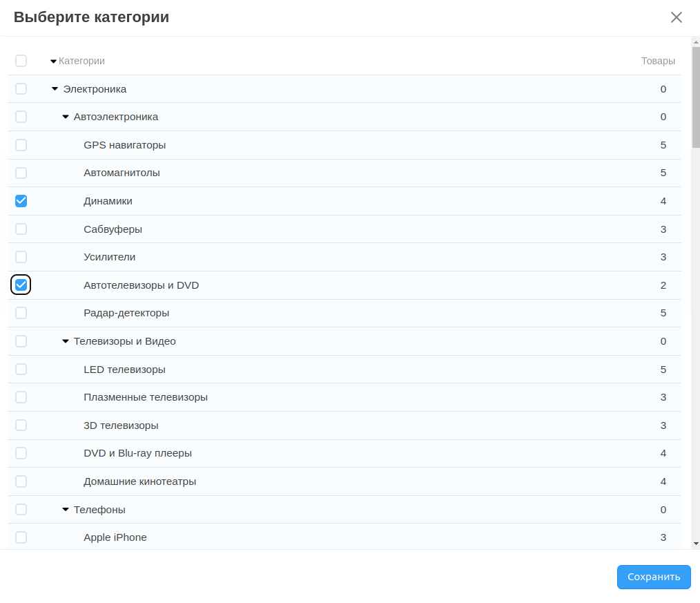700x603 pixels.
Task: Collapse all via Категории header arrow
Action: (x=53, y=61)
